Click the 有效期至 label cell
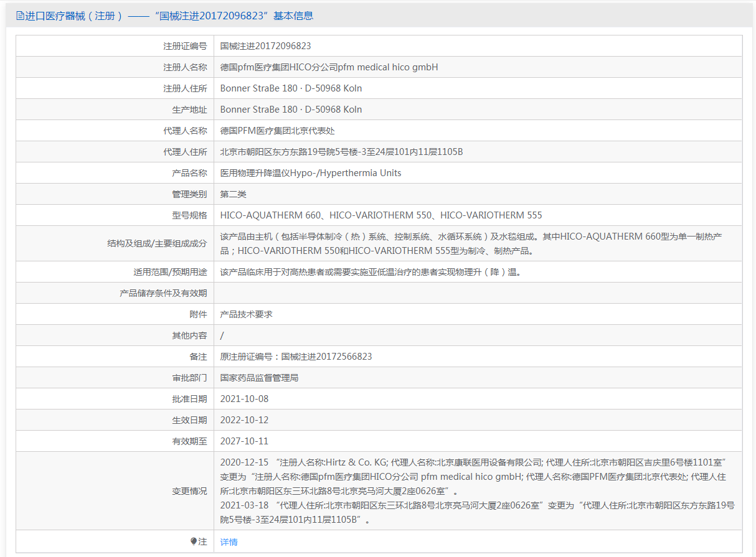This screenshot has height=557, width=756. (x=115, y=441)
